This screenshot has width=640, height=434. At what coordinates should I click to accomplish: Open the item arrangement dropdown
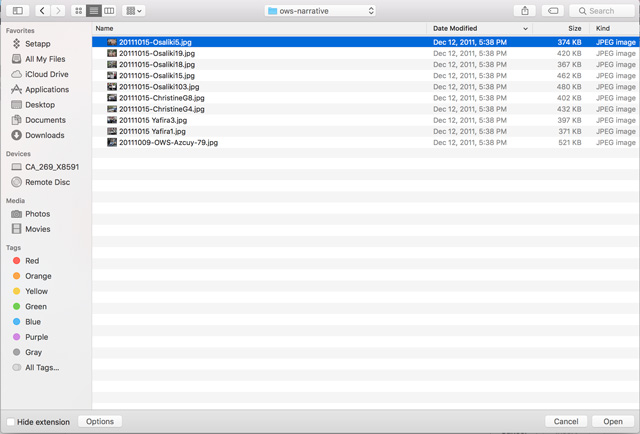(x=135, y=11)
